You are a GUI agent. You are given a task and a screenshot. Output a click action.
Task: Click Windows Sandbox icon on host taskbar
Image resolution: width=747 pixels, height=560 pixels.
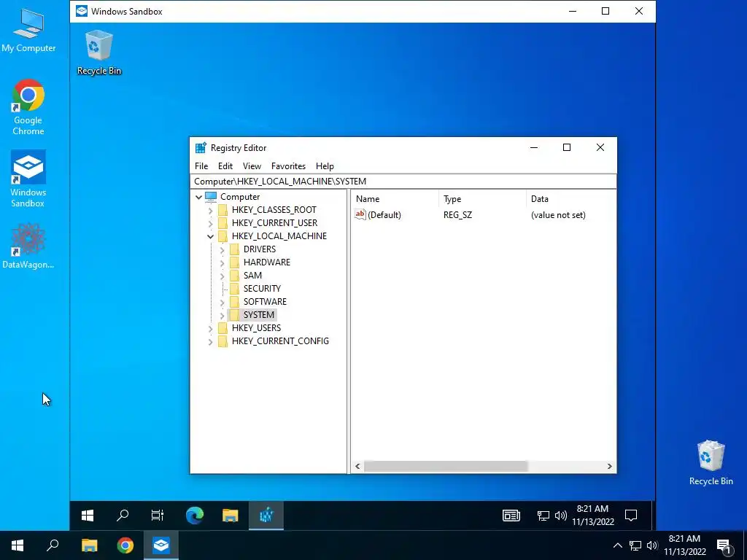tap(161, 545)
